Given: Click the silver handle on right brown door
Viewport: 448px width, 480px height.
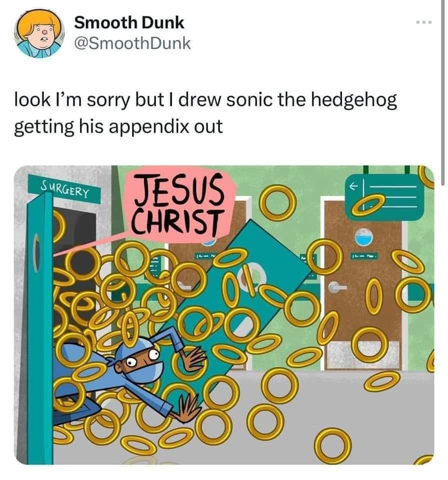Looking at the screenshot, I should click(335, 287).
